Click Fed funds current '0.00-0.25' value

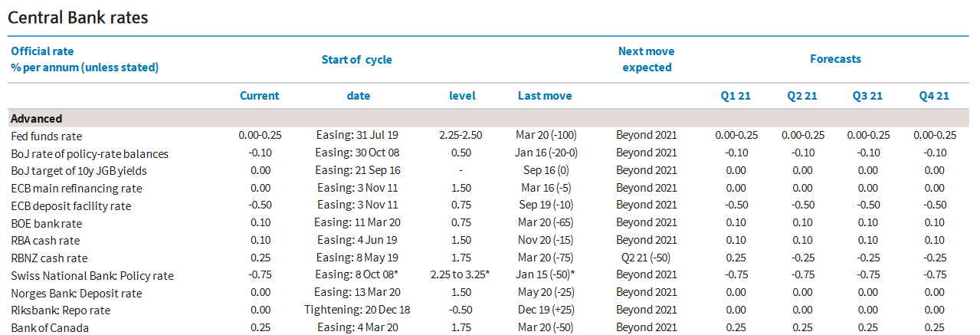tap(260, 135)
